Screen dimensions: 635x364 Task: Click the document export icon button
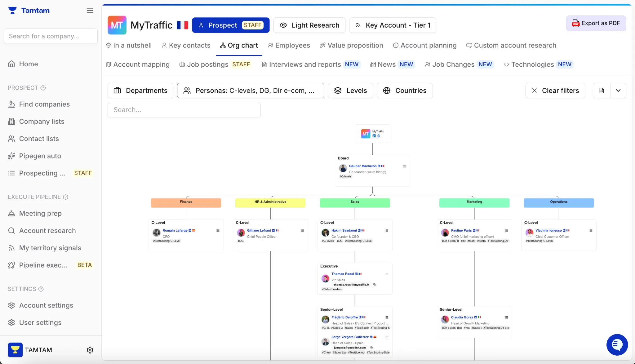pos(602,91)
